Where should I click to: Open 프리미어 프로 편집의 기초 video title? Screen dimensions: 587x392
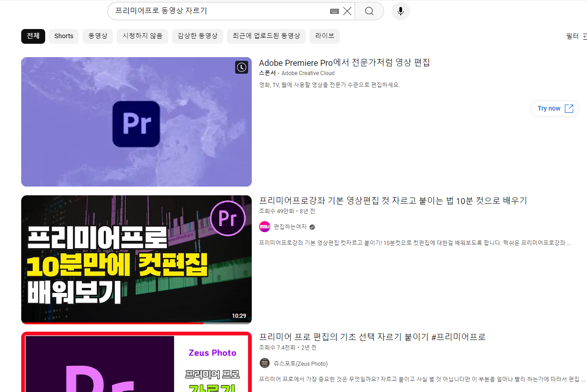coord(373,337)
